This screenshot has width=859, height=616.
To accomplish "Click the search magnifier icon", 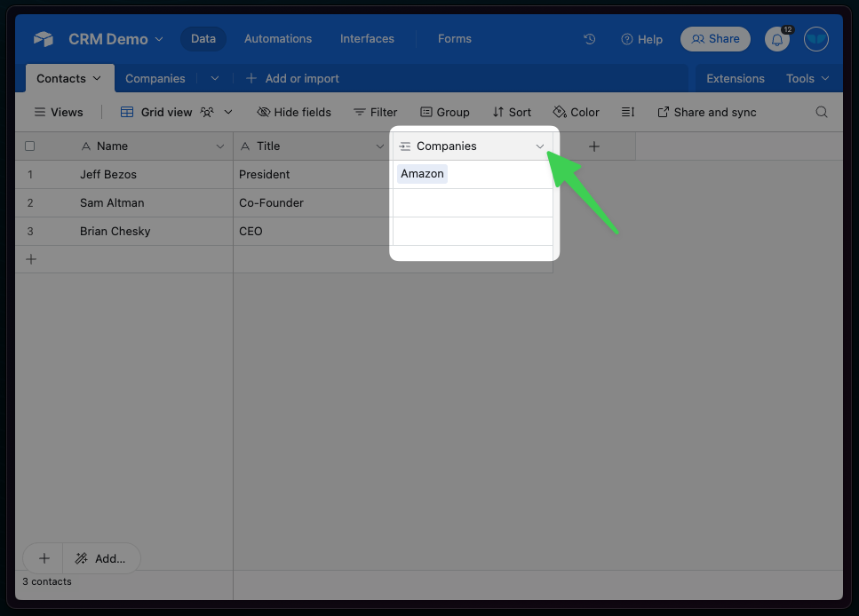I will [x=821, y=112].
